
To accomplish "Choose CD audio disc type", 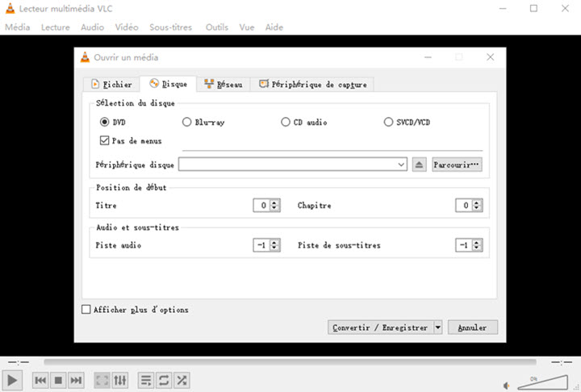I will [x=286, y=122].
